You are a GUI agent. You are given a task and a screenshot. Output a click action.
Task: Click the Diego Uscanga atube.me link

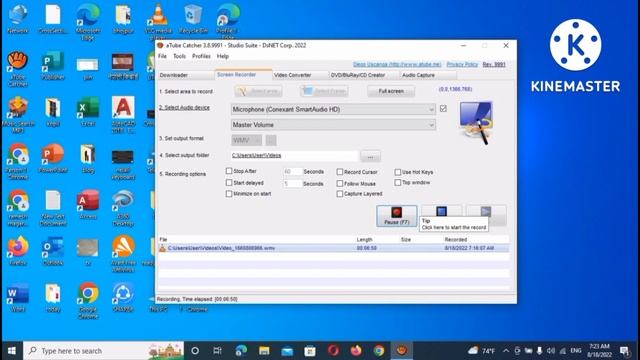tap(397, 64)
